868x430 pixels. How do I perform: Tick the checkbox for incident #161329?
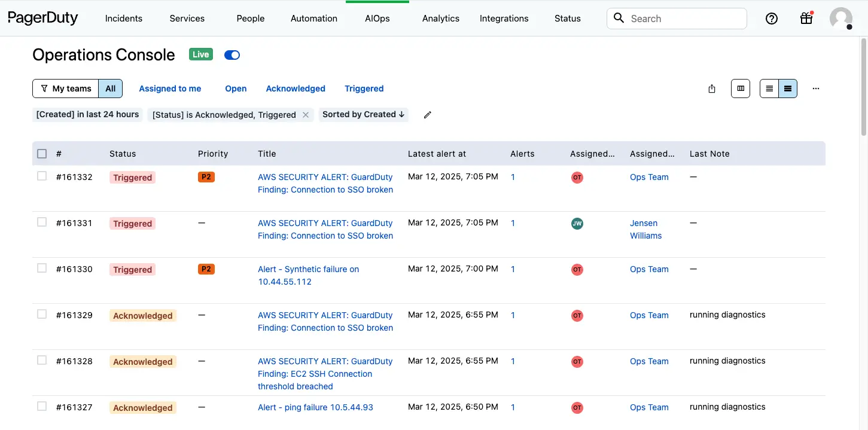pyautogui.click(x=42, y=314)
